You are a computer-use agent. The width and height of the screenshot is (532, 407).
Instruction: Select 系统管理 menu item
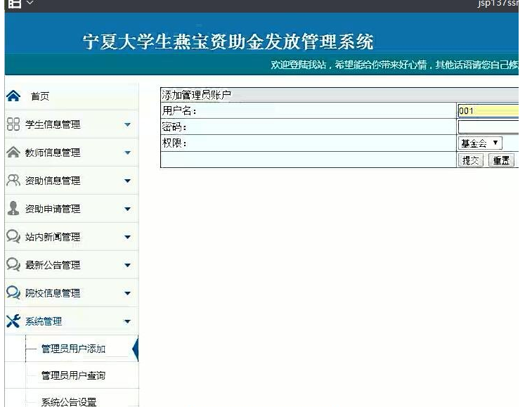click(x=44, y=321)
